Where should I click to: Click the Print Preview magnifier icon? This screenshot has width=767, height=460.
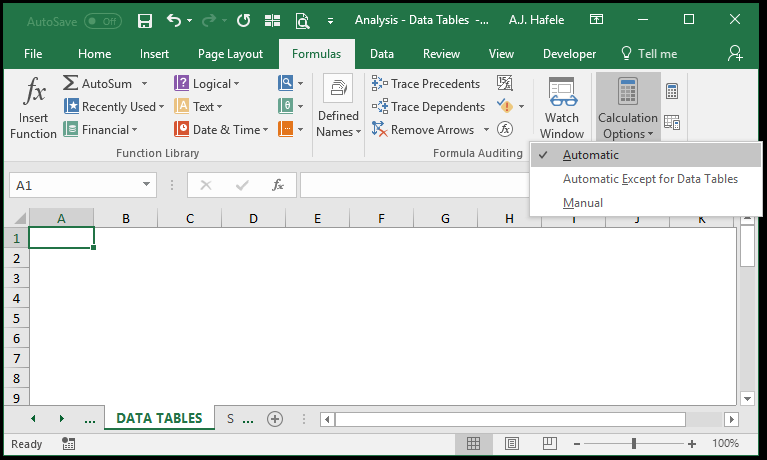[302, 21]
